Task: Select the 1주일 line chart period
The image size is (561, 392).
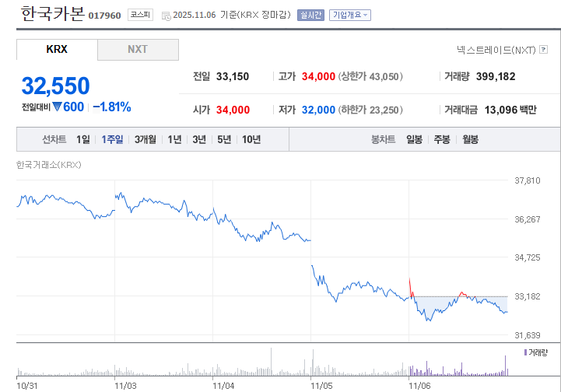Action: click(112, 139)
